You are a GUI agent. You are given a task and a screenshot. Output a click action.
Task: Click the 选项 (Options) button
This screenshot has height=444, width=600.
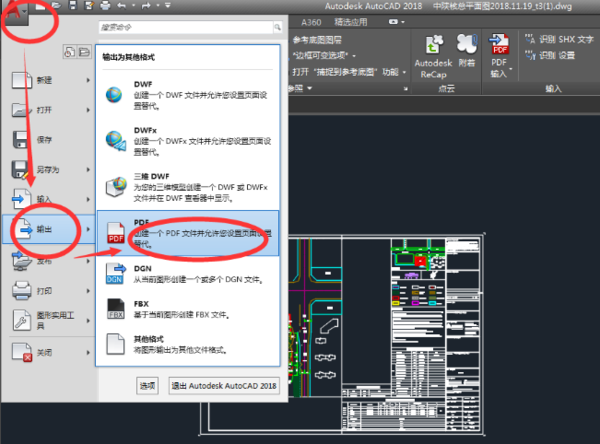pyautogui.click(x=147, y=386)
